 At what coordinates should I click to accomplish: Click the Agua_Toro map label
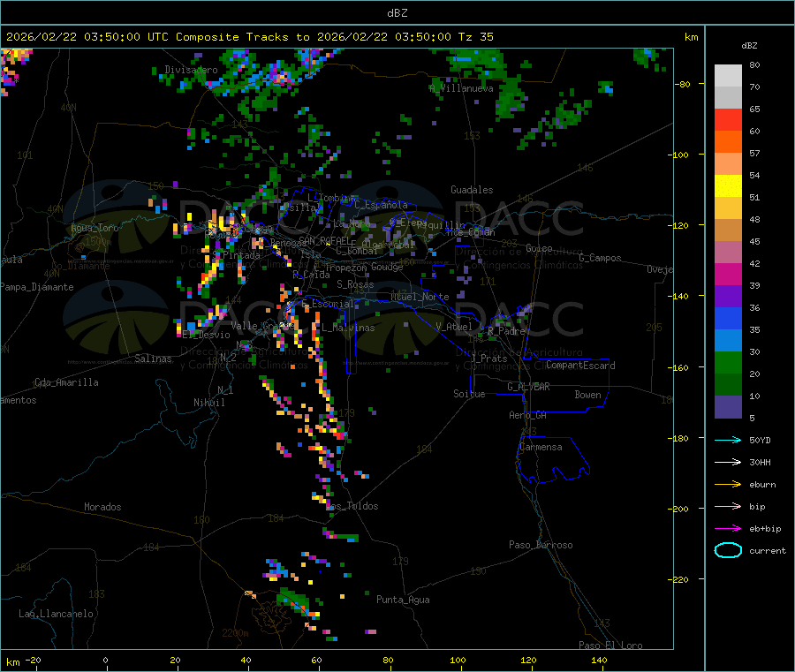tap(95, 228)
